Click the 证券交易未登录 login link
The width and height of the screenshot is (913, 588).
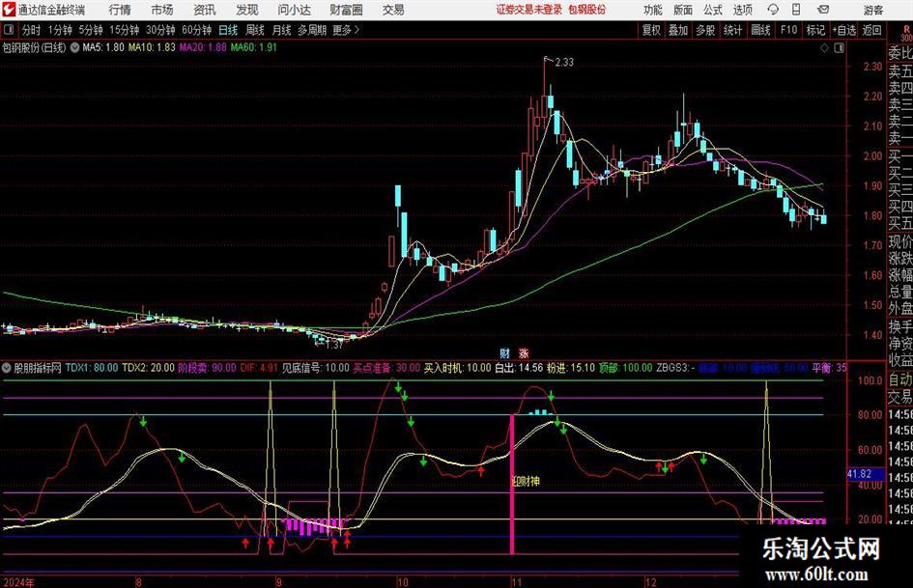529,10
